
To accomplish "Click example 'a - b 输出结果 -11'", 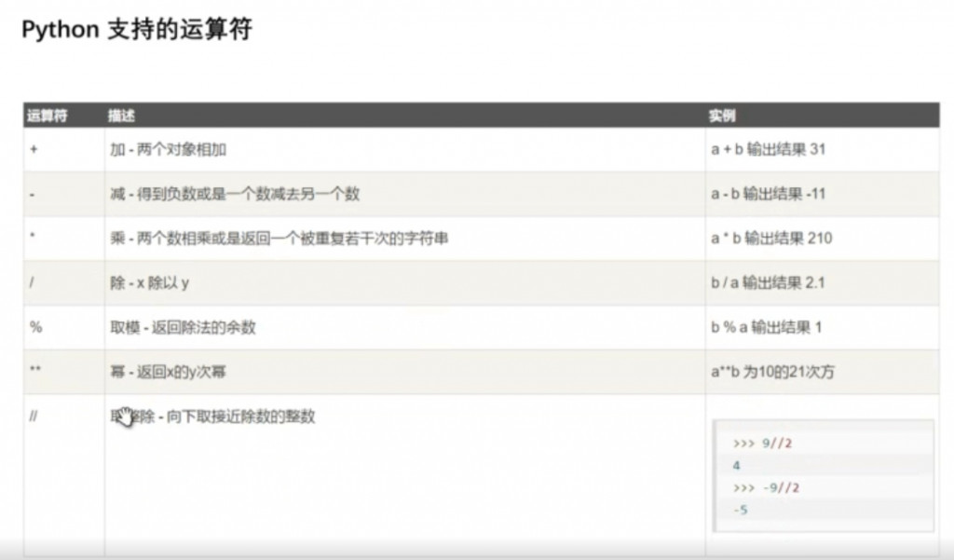I will click(769, 194).
